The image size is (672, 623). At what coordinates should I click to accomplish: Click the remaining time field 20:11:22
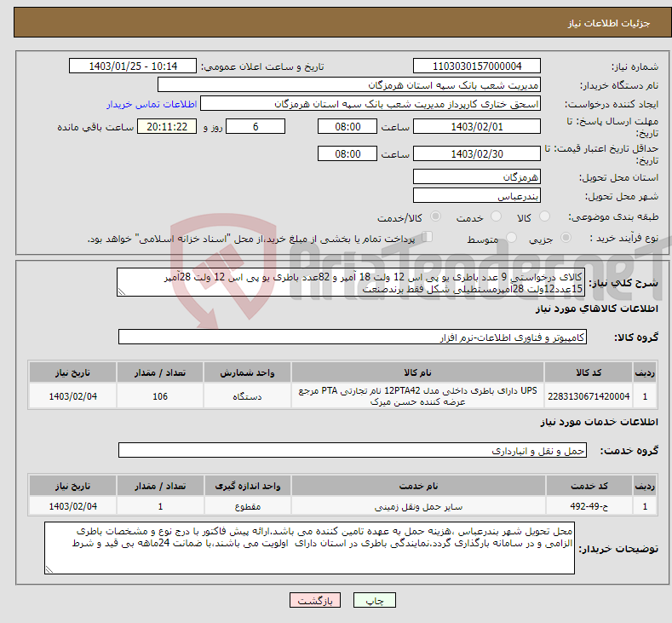click(167, 127)
